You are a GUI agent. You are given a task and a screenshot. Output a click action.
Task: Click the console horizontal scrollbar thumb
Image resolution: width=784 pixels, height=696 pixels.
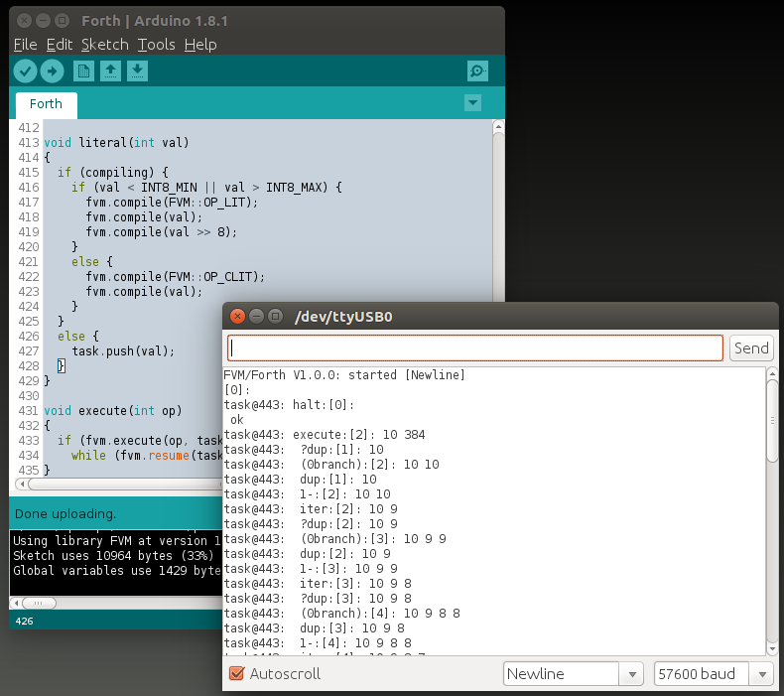(39, 603)
